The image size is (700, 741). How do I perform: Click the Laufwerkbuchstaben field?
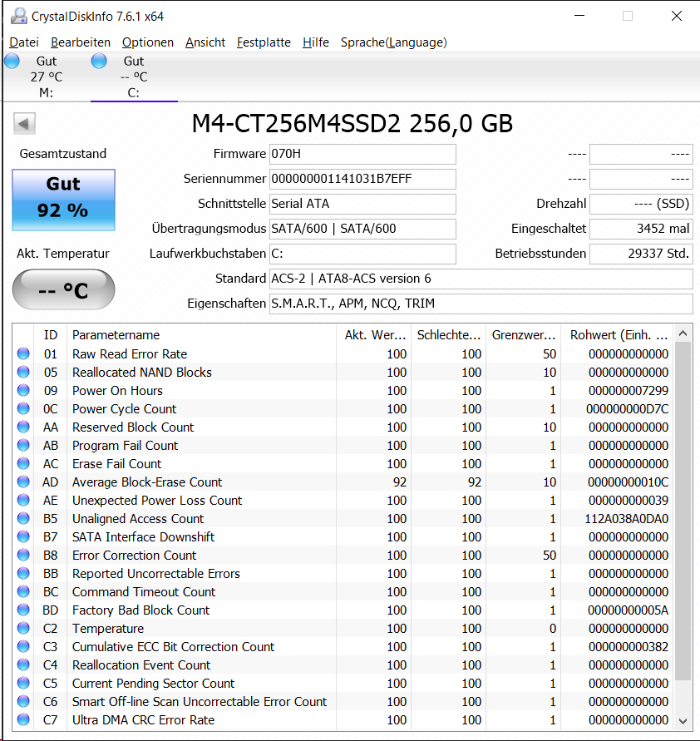click(x=362, y=254)
